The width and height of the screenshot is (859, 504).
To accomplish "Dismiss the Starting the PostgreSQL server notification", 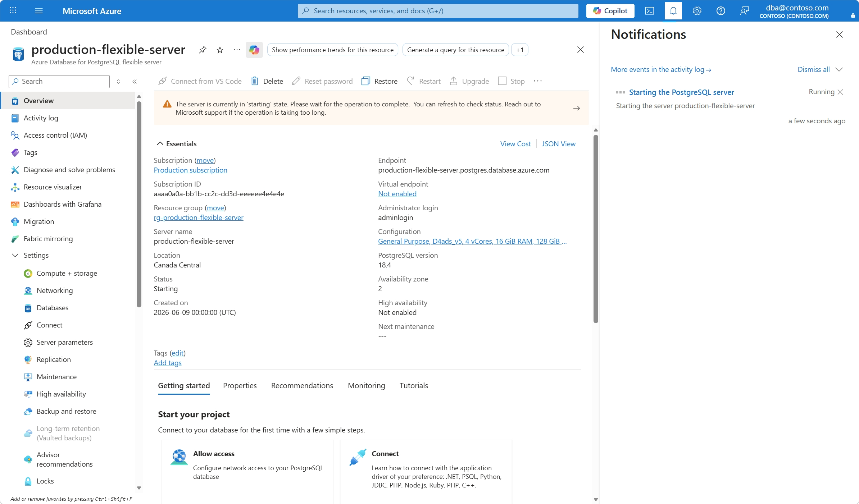I will [840, 92].
